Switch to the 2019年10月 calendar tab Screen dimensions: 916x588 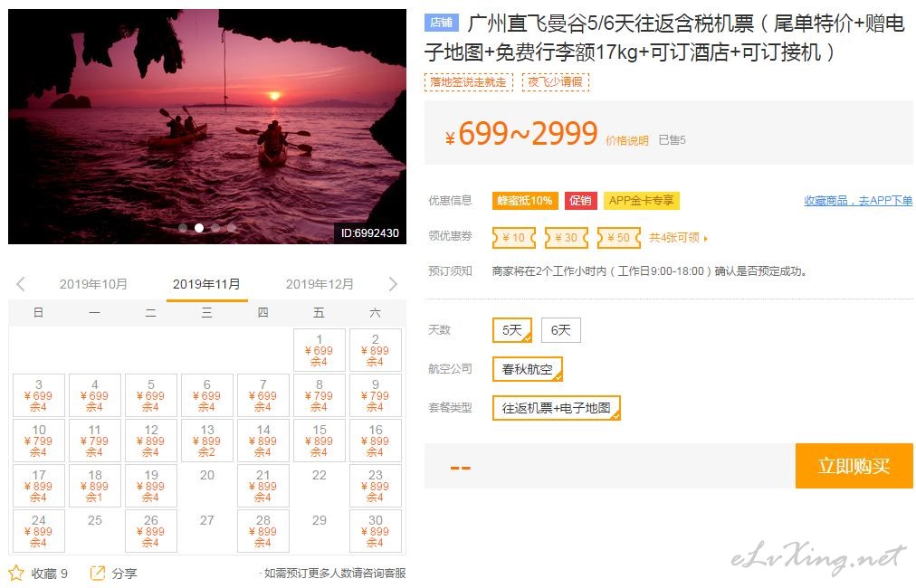click(93, 284)
